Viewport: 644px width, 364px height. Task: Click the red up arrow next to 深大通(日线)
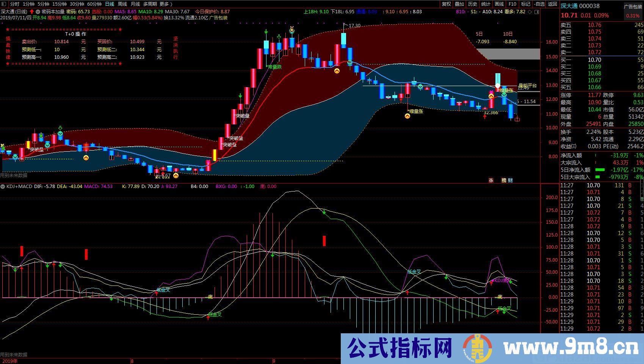point(31,12)
